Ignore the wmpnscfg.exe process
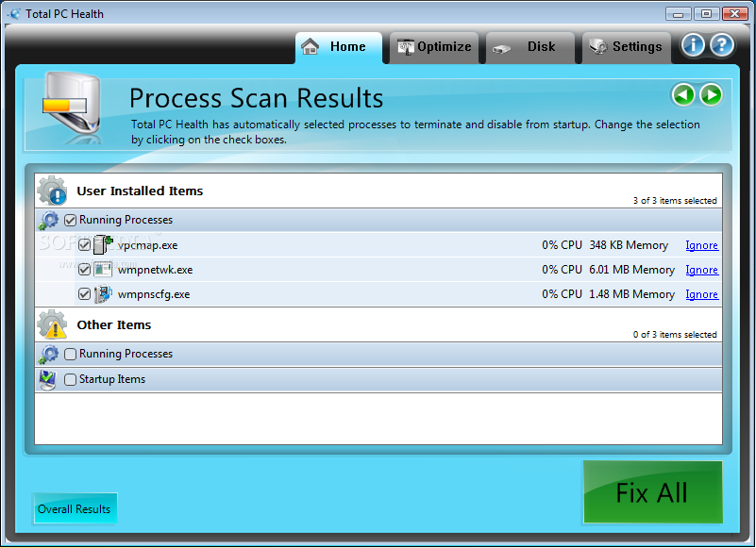The width and height of the screenshot is (756, 548). pyautogui.click(x=701, y=294)
